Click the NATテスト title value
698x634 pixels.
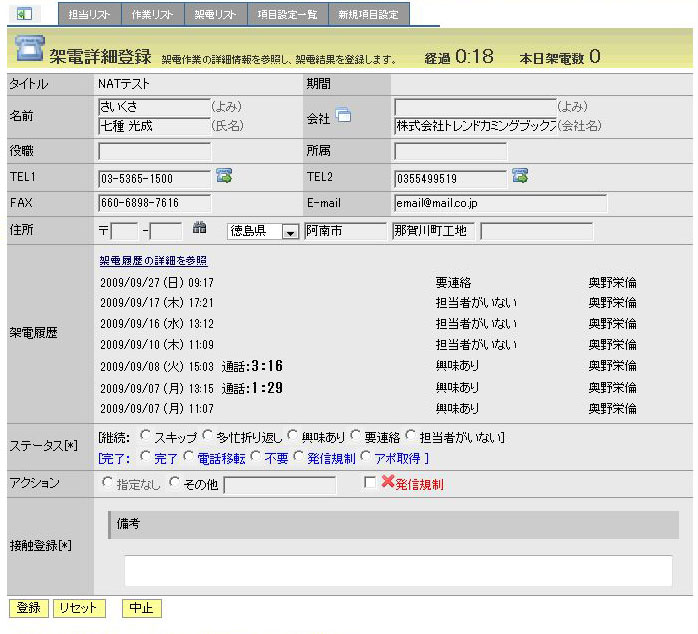(124, 84)
